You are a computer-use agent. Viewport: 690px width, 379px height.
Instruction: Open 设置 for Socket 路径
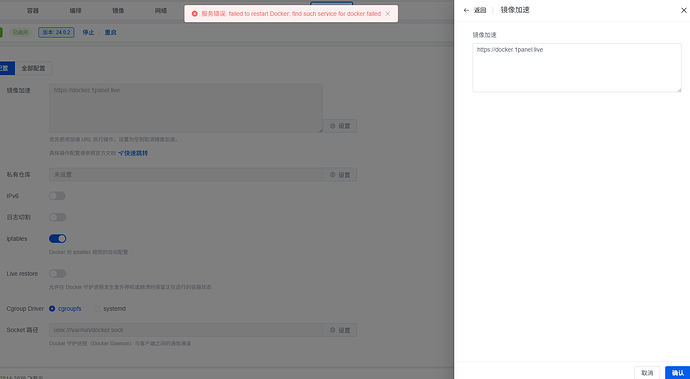[x=340, y=330]
